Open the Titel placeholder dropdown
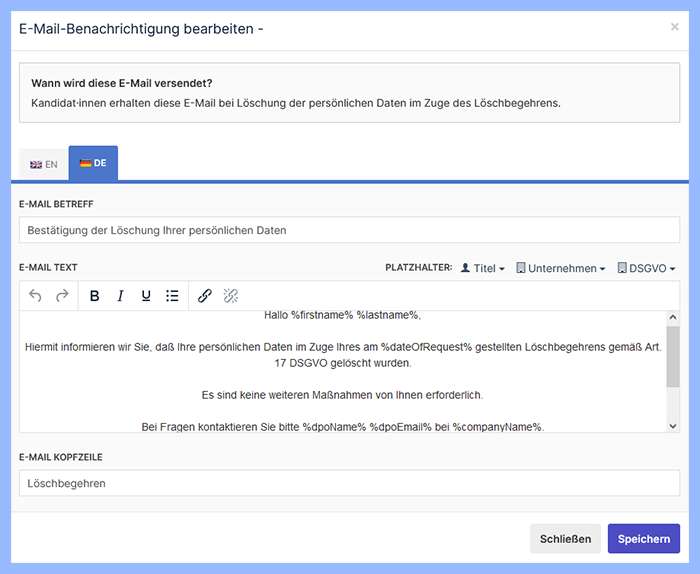The width and height of the screenshot is (700, 574). (483, 268)
